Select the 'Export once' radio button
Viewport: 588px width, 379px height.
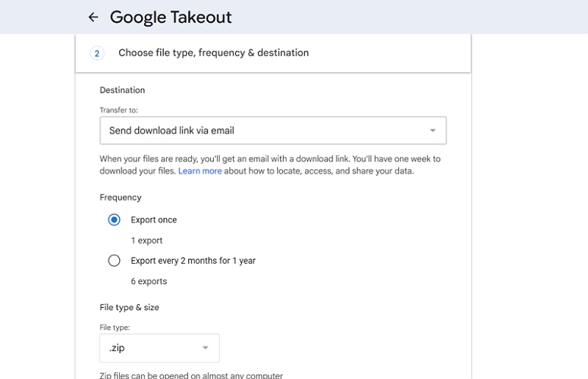(x=114, y=220)
